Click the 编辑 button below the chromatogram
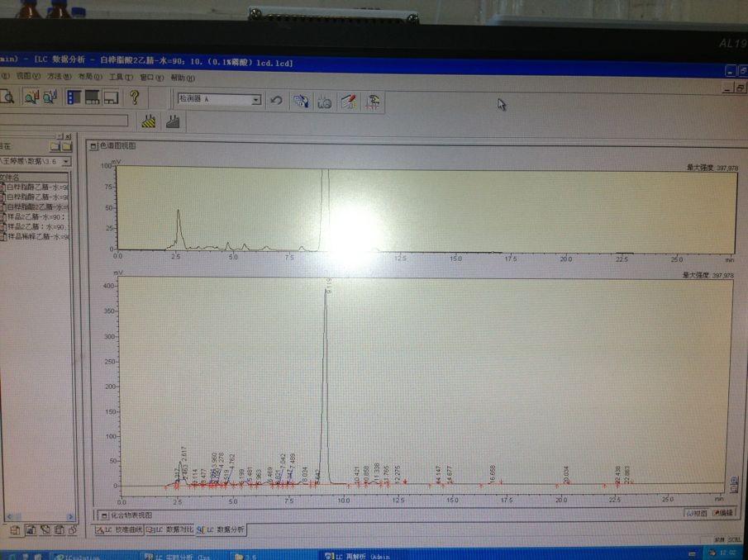This screenshot has width=748, height=560. point(722,513)
